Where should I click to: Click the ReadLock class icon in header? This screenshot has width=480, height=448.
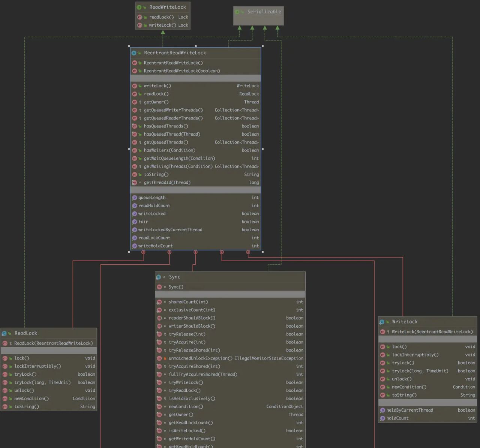(x=4, y=333)
